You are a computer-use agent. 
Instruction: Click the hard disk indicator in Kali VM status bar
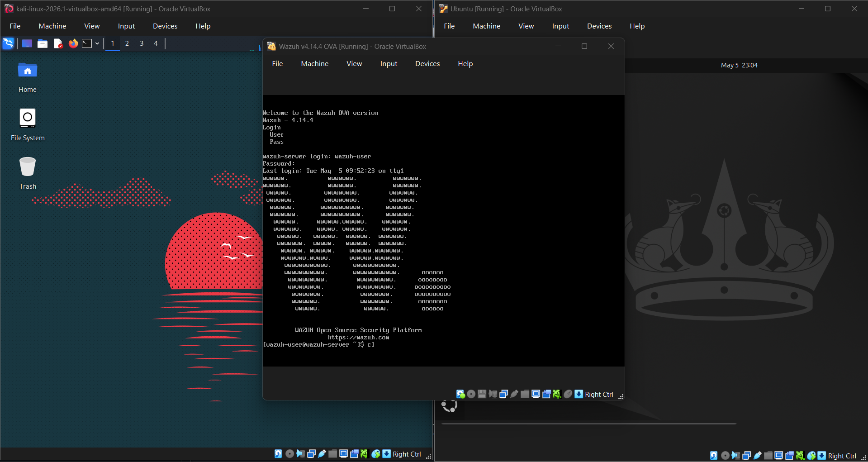278,454
